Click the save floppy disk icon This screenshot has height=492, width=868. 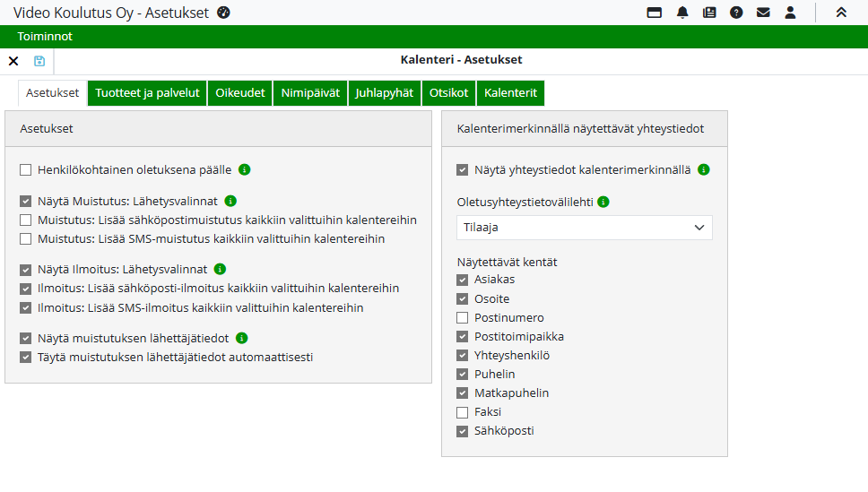click(x=39, y=61)
